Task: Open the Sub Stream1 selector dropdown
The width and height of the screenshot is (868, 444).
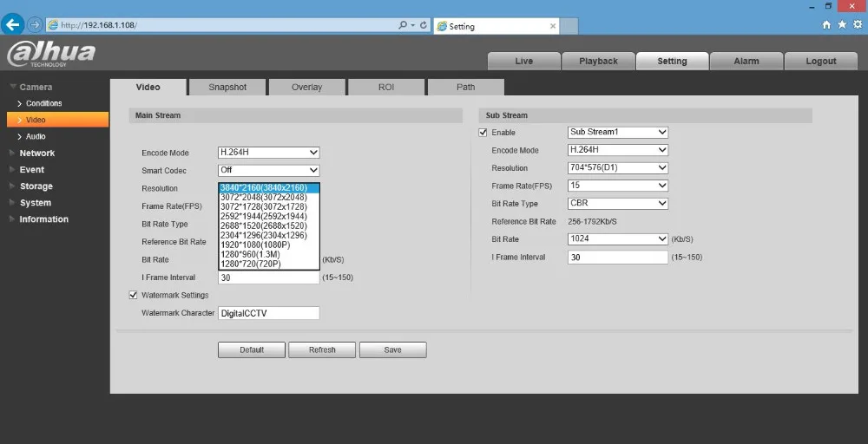Action: click(618, 132)
